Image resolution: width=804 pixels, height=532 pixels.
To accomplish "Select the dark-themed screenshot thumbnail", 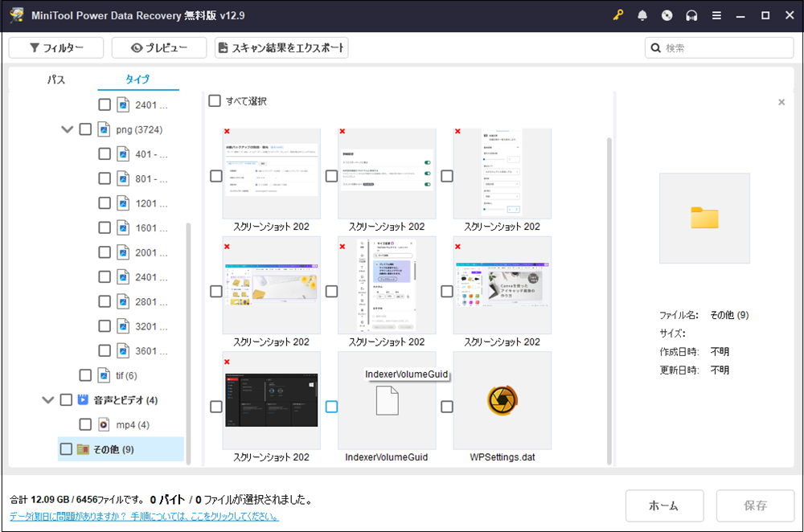I will [x=271, y=400].
